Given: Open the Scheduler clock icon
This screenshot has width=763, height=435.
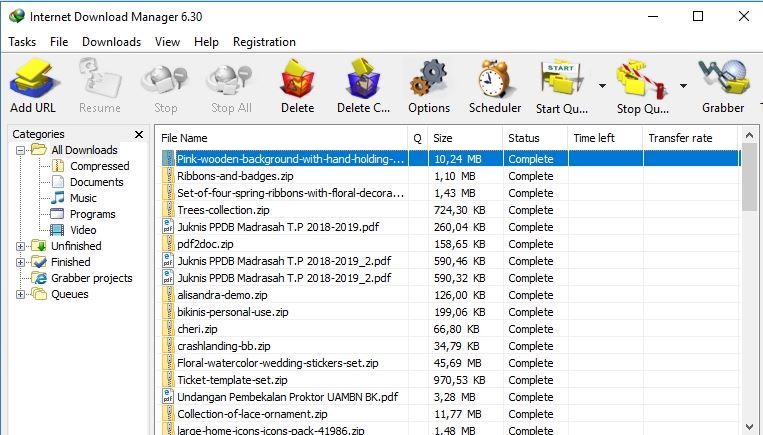Looking at the screenshot, I should pyautogui.click(x=494, y=79).
